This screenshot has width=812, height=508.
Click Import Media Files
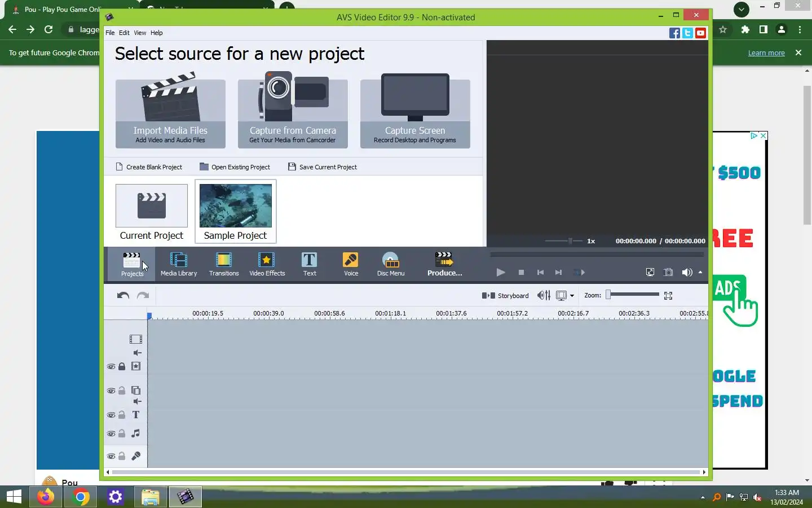pyautogui.click(x=170, y=111)
